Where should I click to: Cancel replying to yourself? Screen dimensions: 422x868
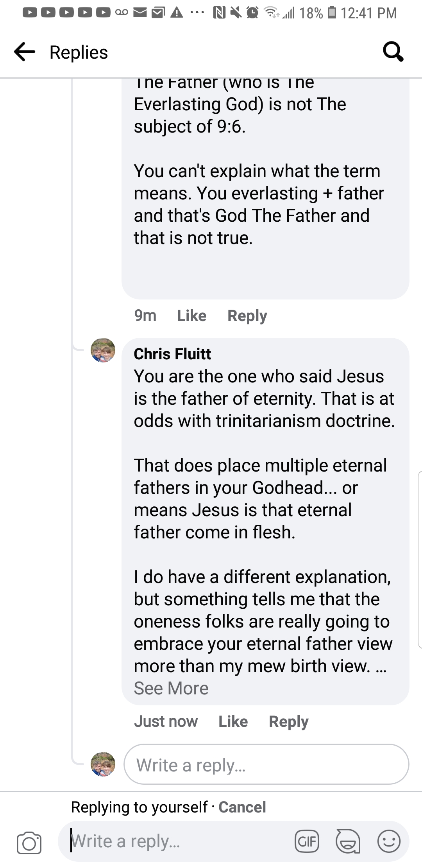(x=242, y=807)
